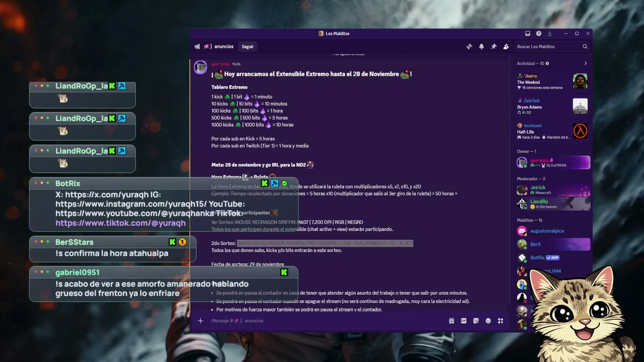
Task: Type in Buscar Los Malditos search field
Action: point(551,46)
